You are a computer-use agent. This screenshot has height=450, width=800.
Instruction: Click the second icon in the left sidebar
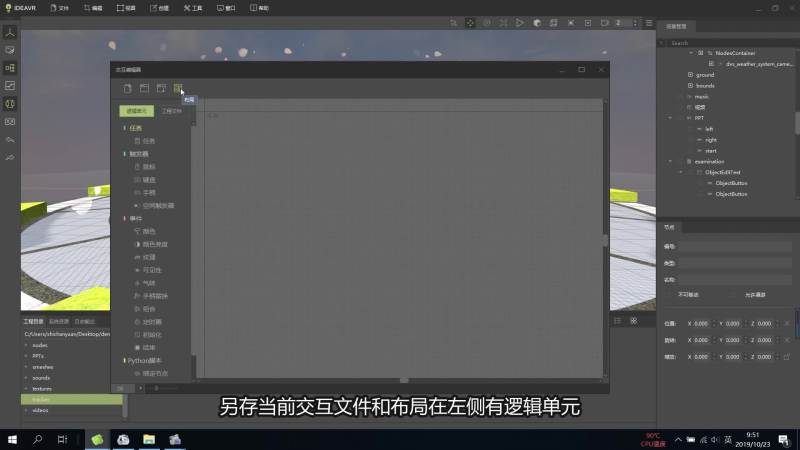(10, 50)
